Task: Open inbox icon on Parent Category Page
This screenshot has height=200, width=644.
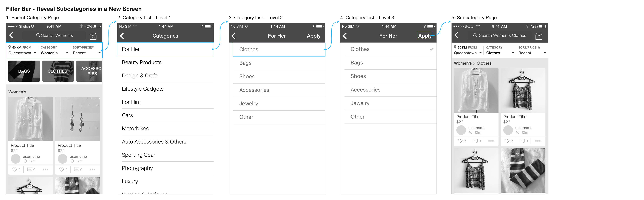Action: [93, 37]
